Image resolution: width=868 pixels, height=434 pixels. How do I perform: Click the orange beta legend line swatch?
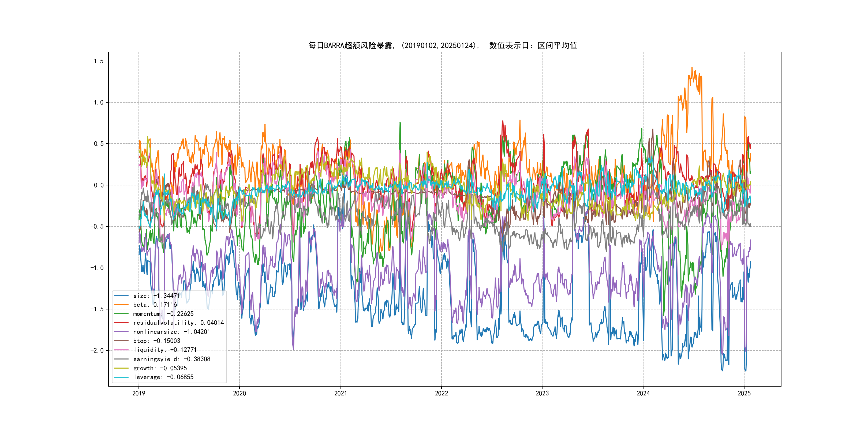pos(121,305)
